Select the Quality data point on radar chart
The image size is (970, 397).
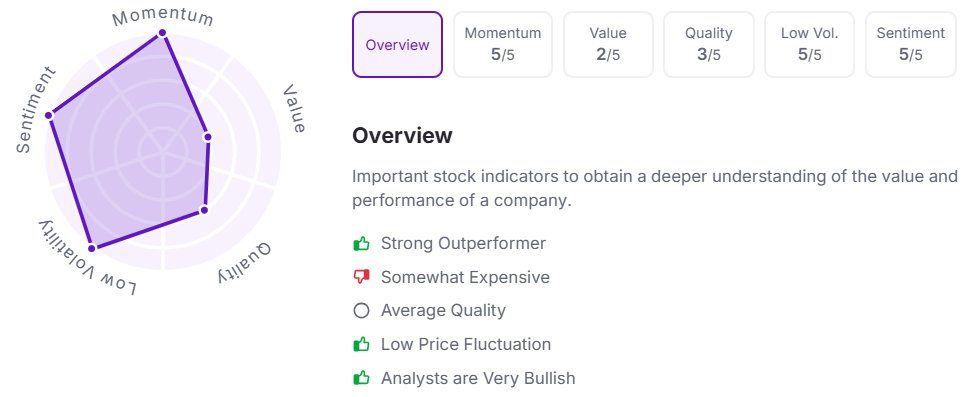[x=204, y=210]
